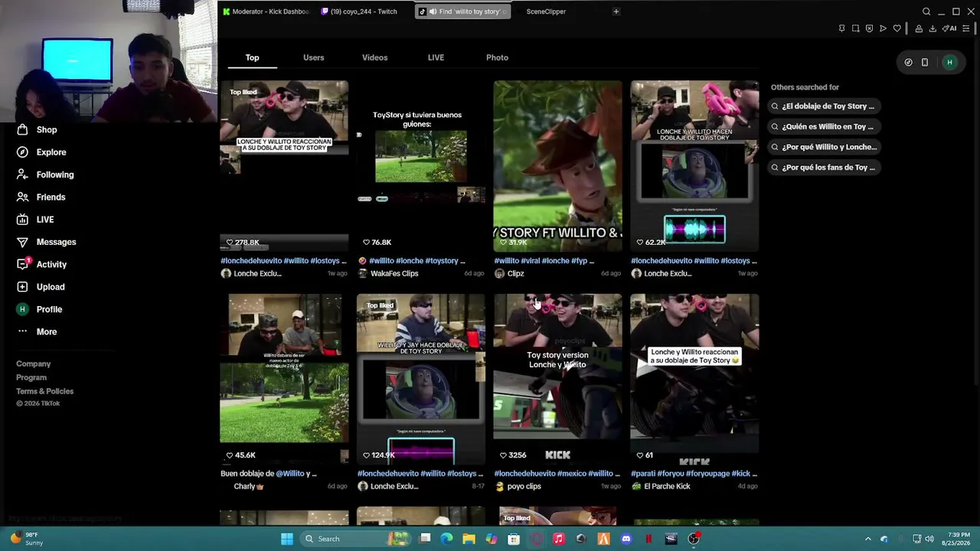Open Terms & Policies footer link

pyautogui.click(x=45, y=392)
